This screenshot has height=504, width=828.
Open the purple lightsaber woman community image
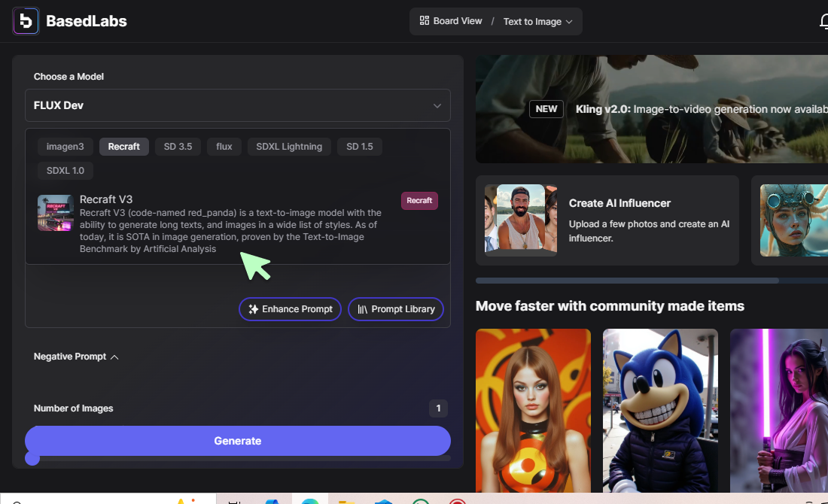click(x=779, y=411)
